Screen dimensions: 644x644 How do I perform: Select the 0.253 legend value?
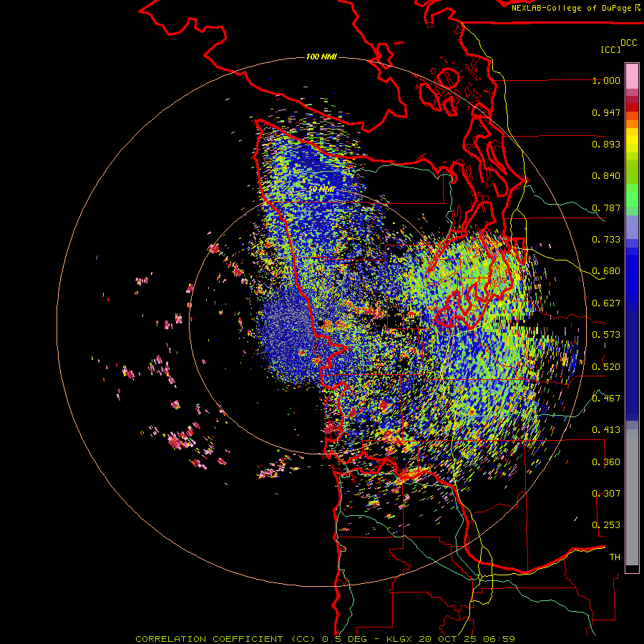tap(606, 525)
